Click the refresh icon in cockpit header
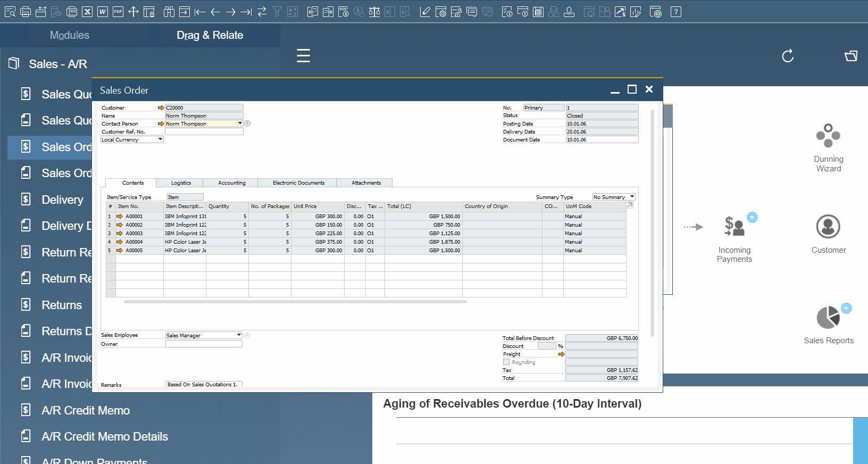868x464 pixels. [x=788, y=56]
